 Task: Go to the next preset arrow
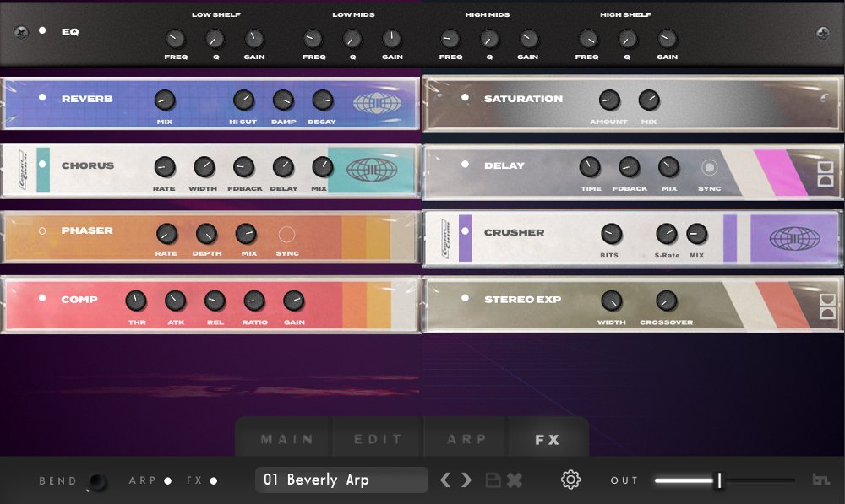click(466, 480)
